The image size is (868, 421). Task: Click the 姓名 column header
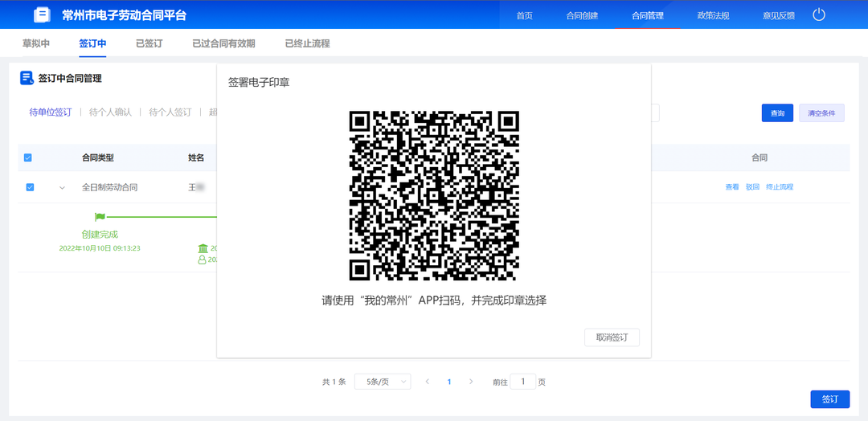[x=196, y=157]
